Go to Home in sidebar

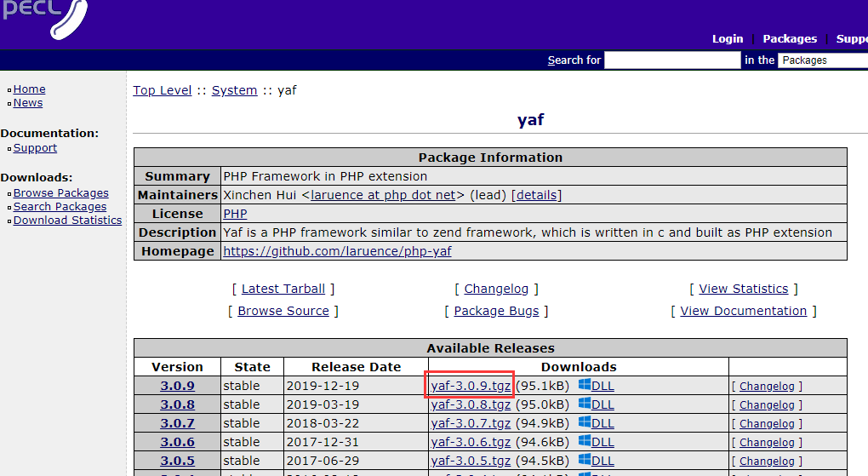click(x=29, y=89)
